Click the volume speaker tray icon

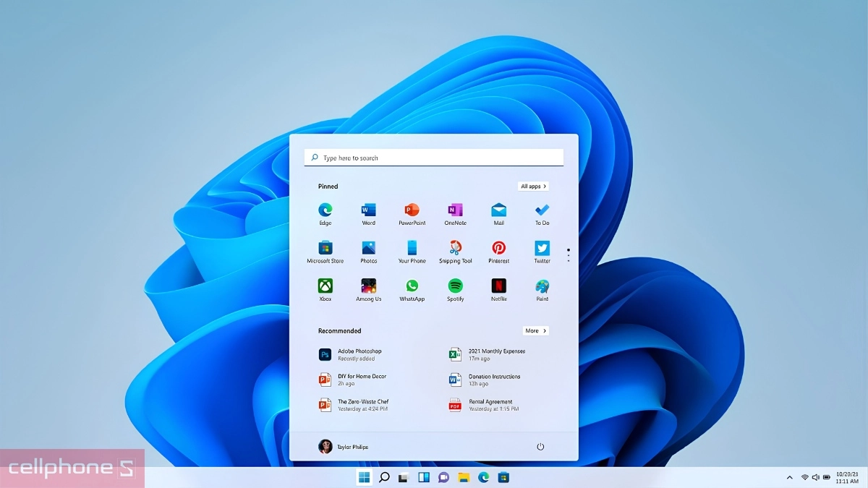pyautogui.click(x=815, y=477)
